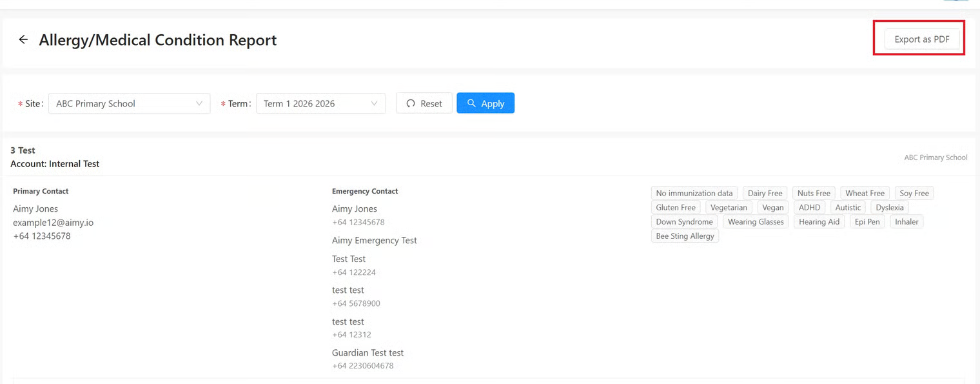Click the Down Syndrome tag
This screenshot has height=384, width=980.
click(x=684, y=222)
